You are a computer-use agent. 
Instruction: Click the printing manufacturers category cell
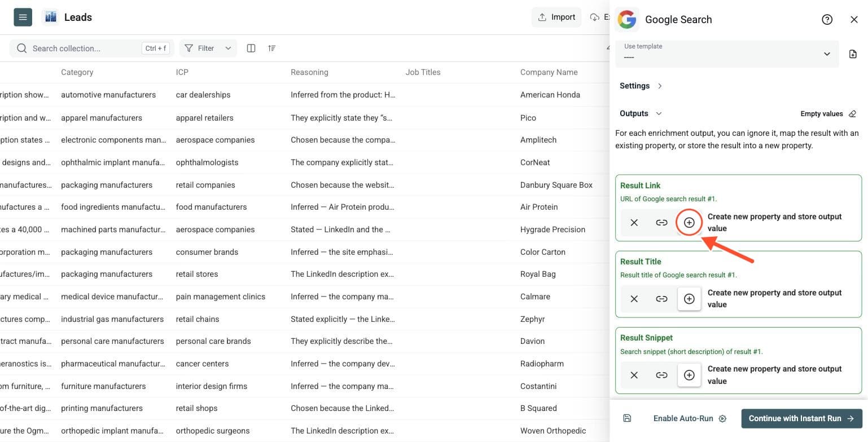[102, 408]
